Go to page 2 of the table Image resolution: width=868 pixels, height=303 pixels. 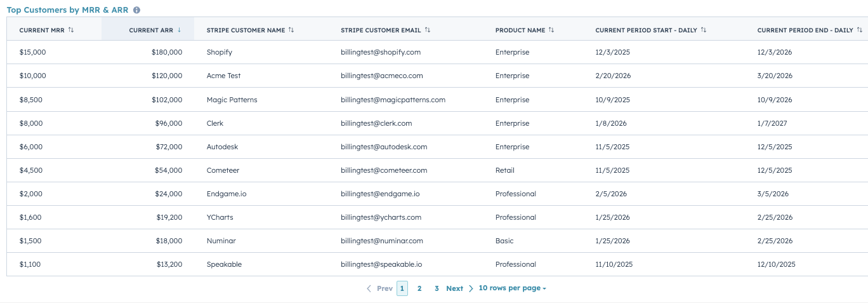pyautogui.click(x=419, y=288)
